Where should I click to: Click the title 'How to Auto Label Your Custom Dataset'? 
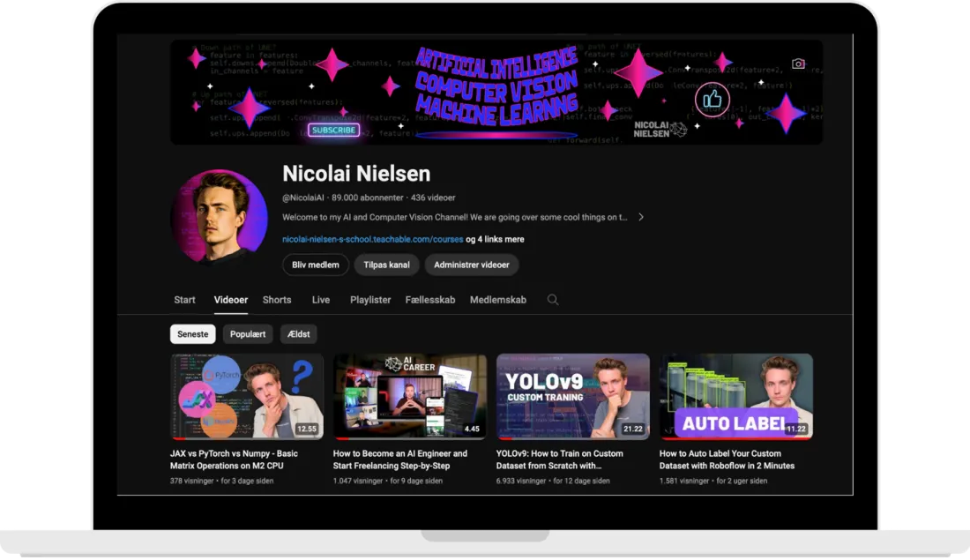click(x=727, y=459)
